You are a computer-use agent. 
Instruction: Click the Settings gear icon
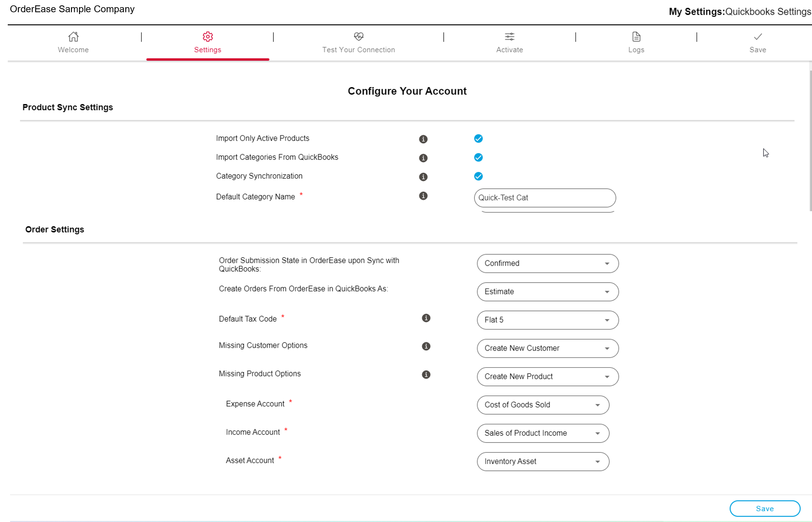coord(207,37)
